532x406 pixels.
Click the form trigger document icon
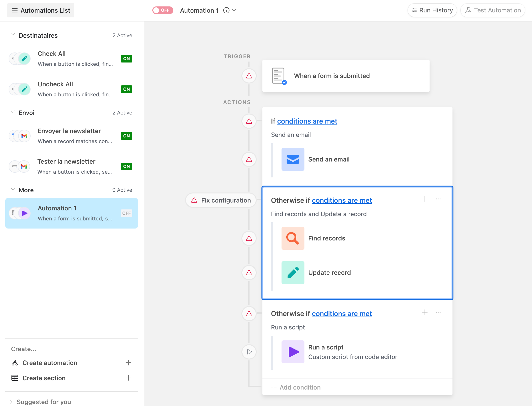279,76
